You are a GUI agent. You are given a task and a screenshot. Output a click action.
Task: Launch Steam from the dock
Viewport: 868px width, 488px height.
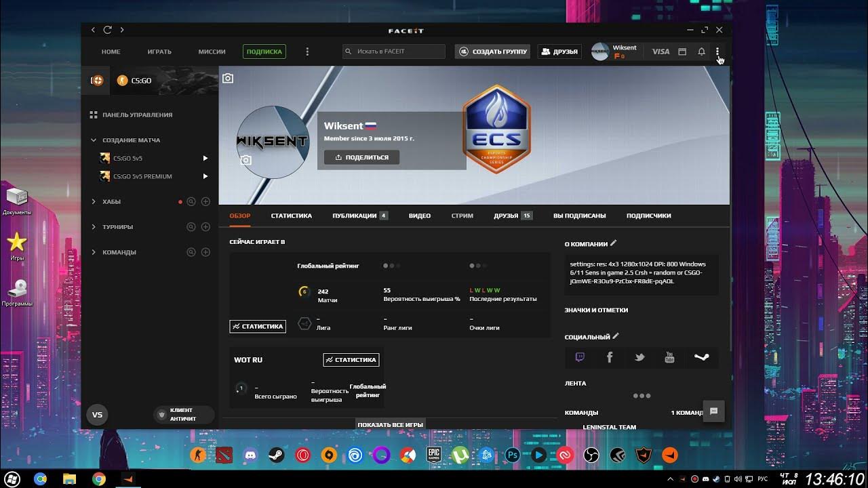point(277,455)
